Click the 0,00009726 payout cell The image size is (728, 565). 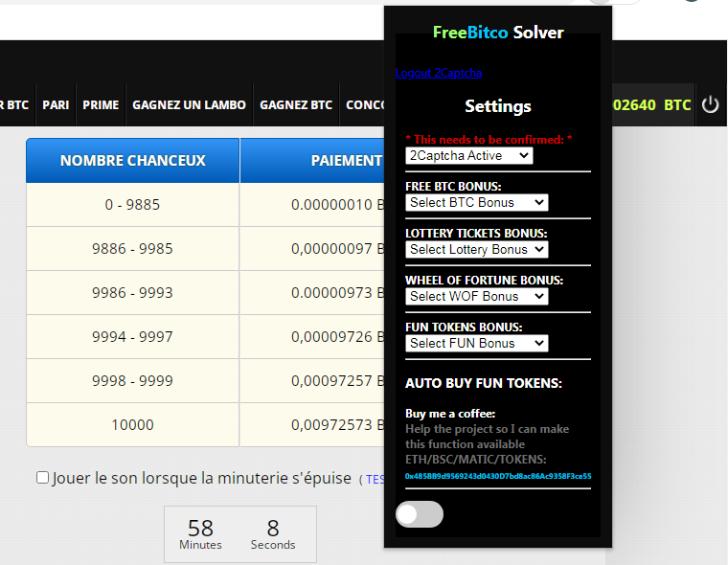point(312,336)
